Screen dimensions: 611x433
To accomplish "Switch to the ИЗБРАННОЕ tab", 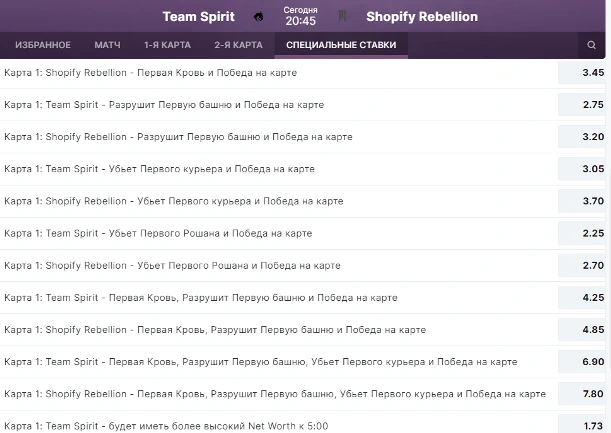I will 43,45.
